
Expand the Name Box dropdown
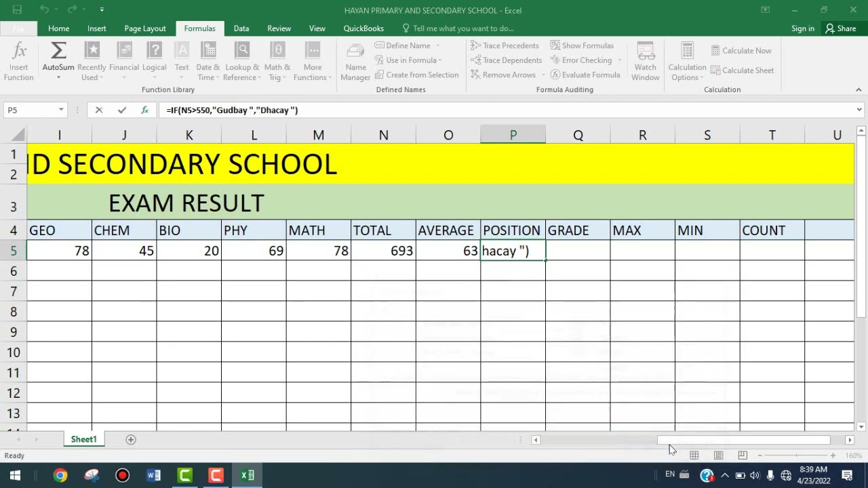61,110
